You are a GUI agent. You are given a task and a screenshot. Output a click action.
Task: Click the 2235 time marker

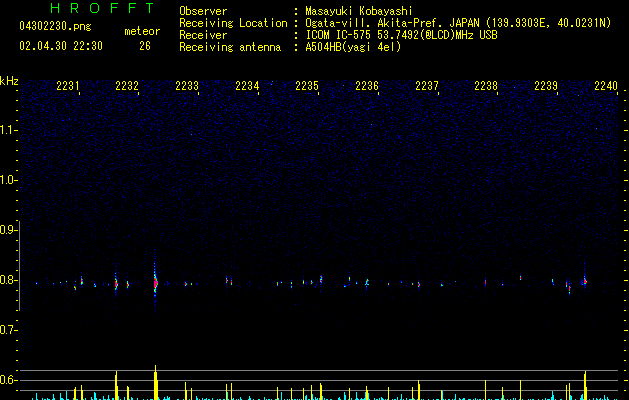click(307, 86)
